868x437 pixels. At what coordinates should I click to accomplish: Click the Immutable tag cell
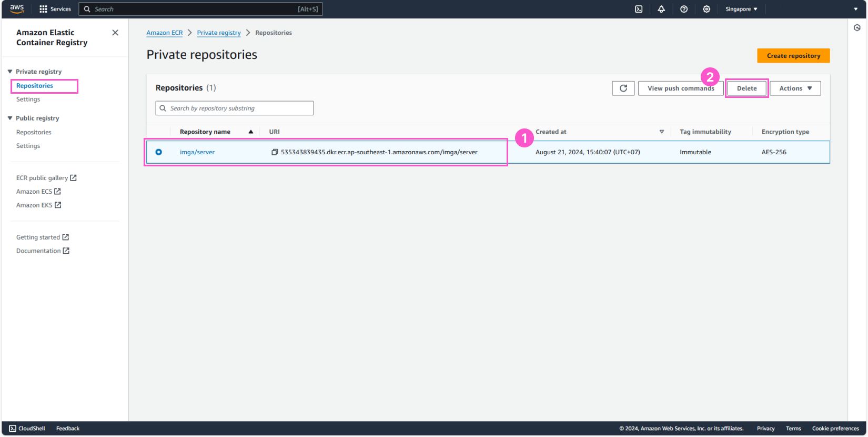pos(695,152)
